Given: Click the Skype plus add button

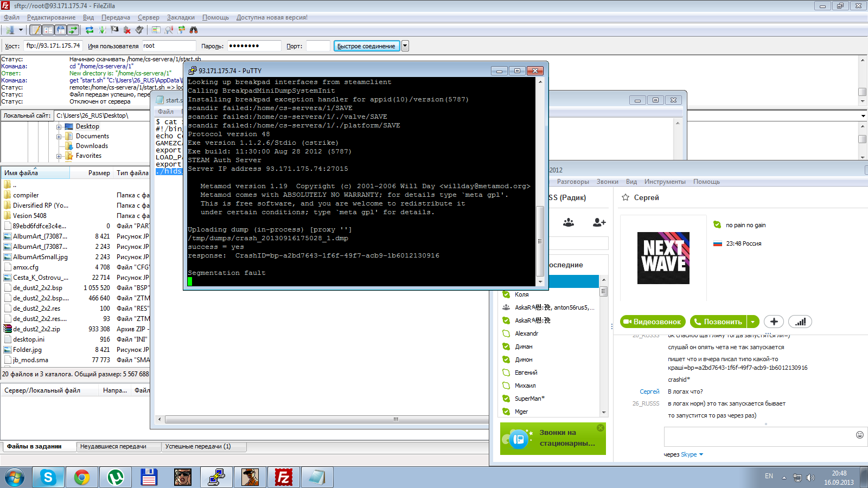Looking at the screenshot, I should 774,322.
